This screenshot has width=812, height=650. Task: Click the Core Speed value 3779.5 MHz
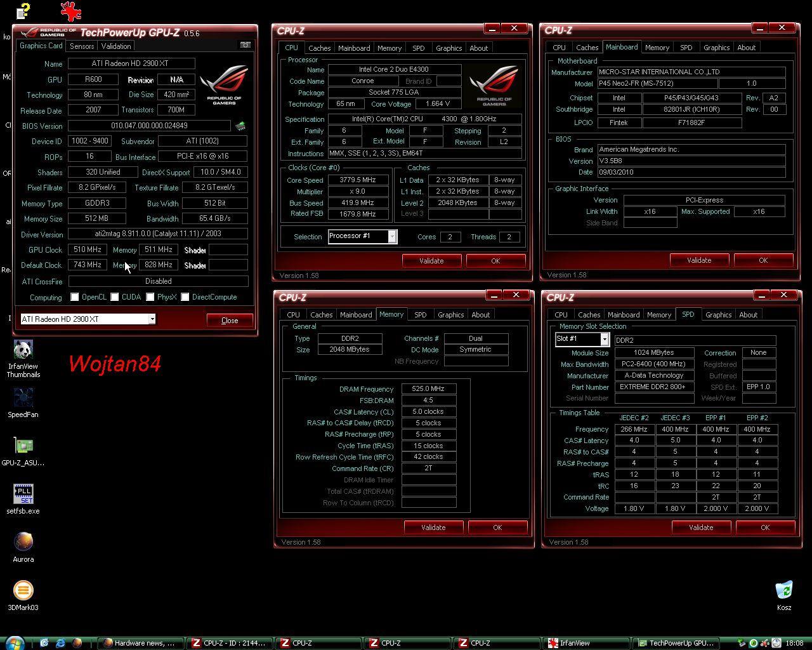(358, 180)
